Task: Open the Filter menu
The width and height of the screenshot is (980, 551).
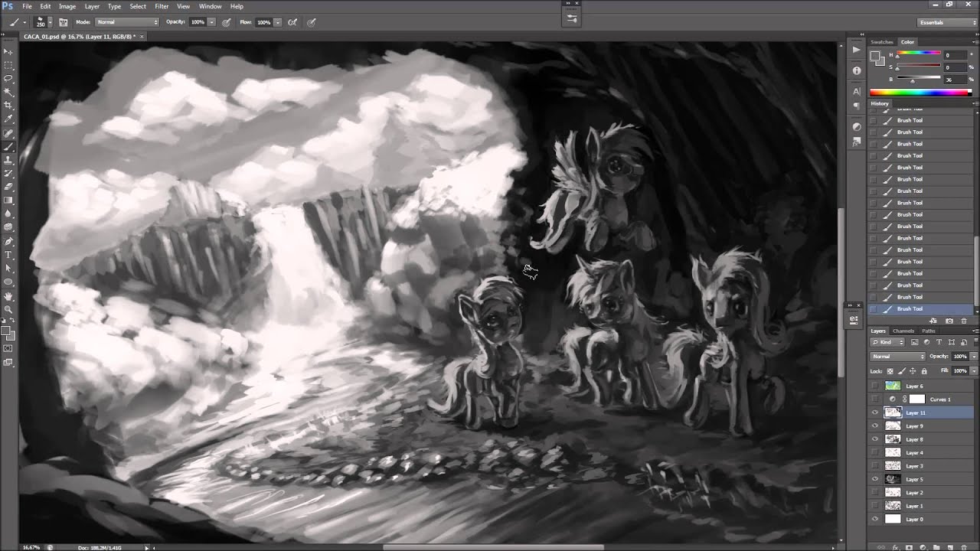Action: click(162, 6)
